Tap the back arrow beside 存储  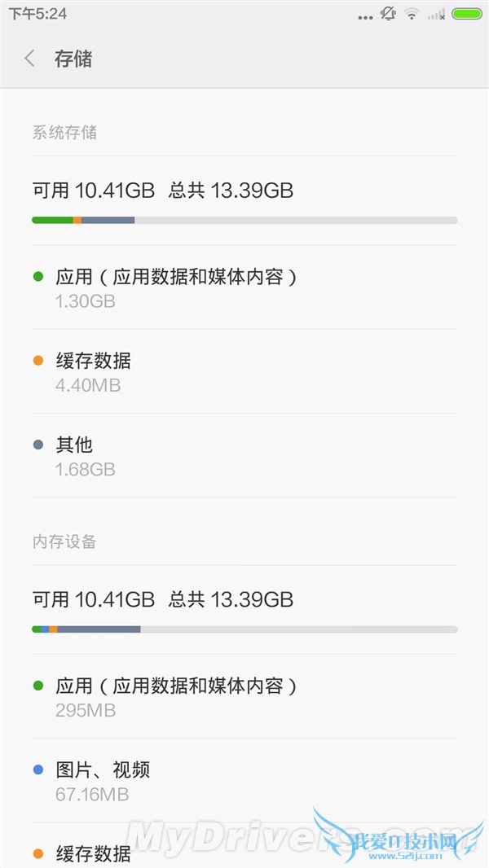coord(30,59)
